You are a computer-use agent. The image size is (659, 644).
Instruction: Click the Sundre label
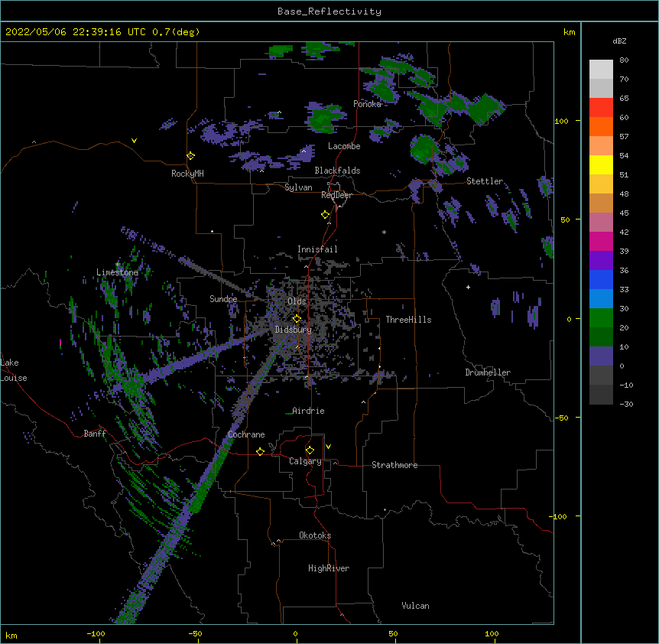click(x=223, y=299)
